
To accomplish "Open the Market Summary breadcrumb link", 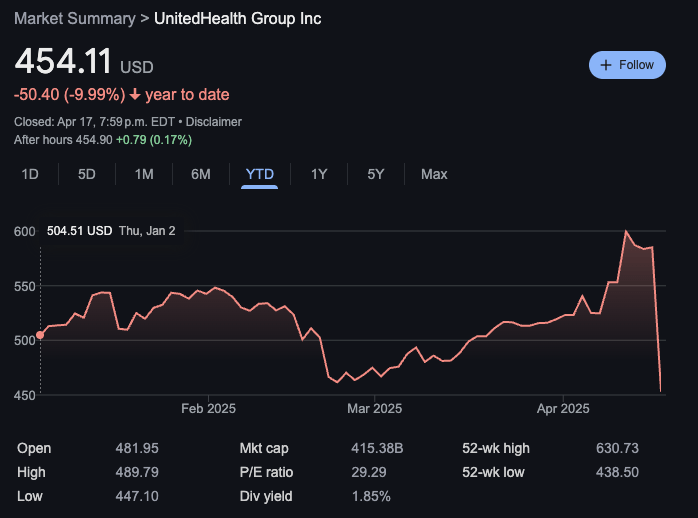I will (75, 19).
